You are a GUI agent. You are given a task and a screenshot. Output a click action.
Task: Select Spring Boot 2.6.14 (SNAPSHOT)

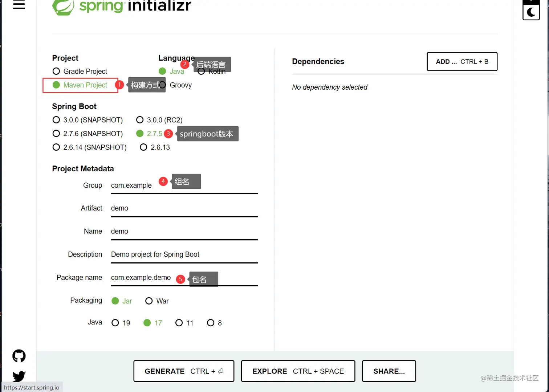coord(90,147)
